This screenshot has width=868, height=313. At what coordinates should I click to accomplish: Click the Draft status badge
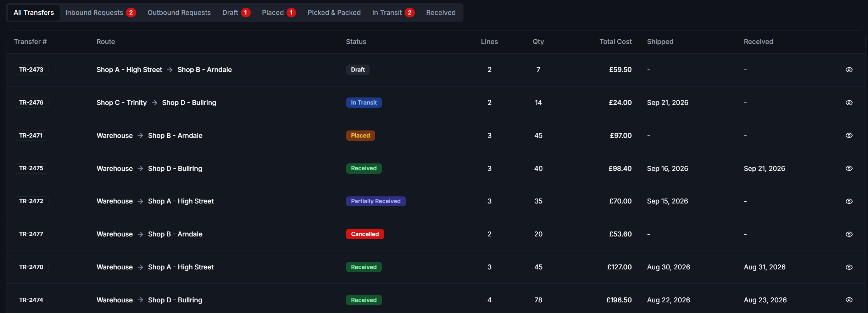[x=358, y=70]
